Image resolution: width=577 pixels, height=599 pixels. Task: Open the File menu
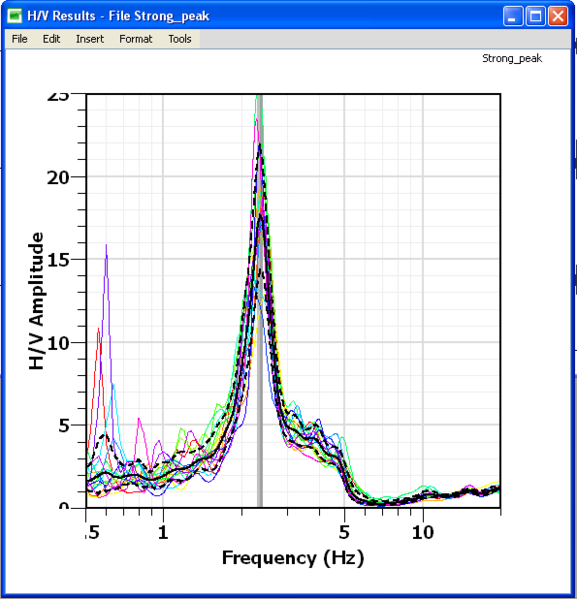(19, 39)
